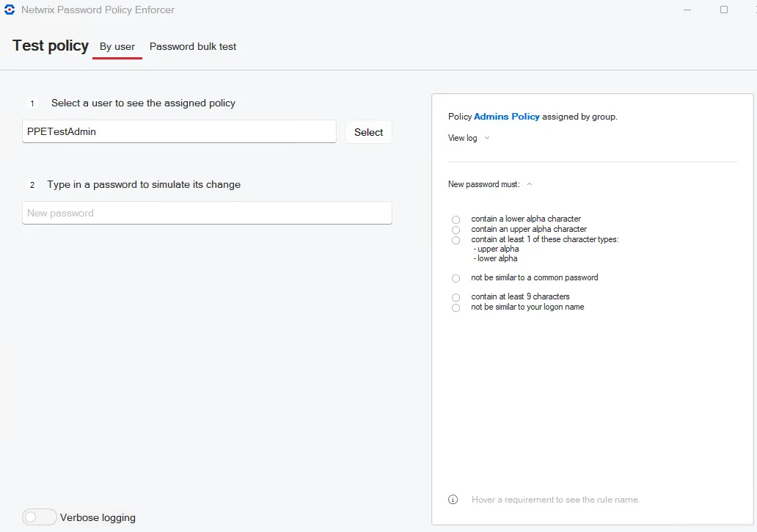757x532 pixels.
Task: Minimize the Password Policy Enforcer window
Action: coord(687,10)
